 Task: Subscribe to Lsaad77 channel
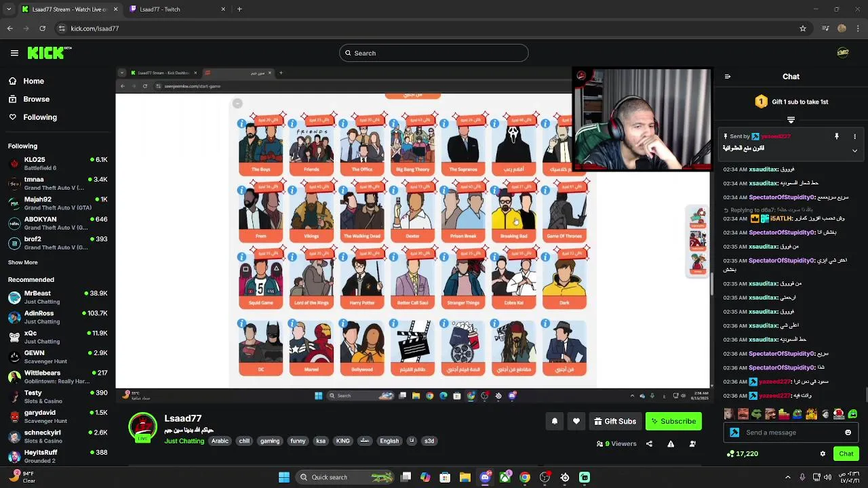673,422
